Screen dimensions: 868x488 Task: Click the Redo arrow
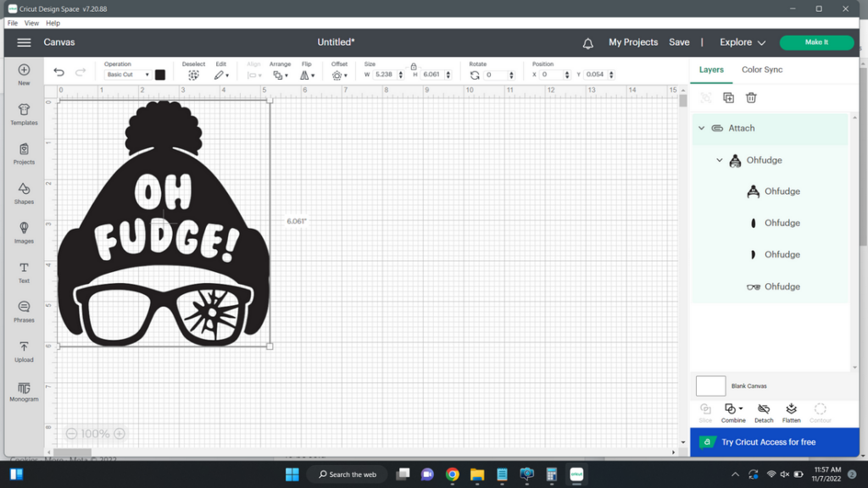[x=81, y=73]
